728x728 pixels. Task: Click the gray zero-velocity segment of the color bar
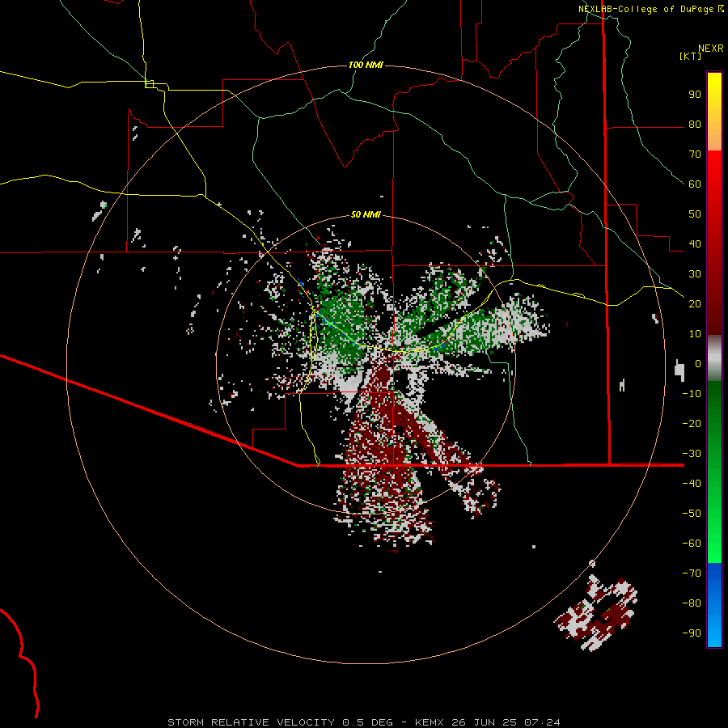click(x=714, y=358)
